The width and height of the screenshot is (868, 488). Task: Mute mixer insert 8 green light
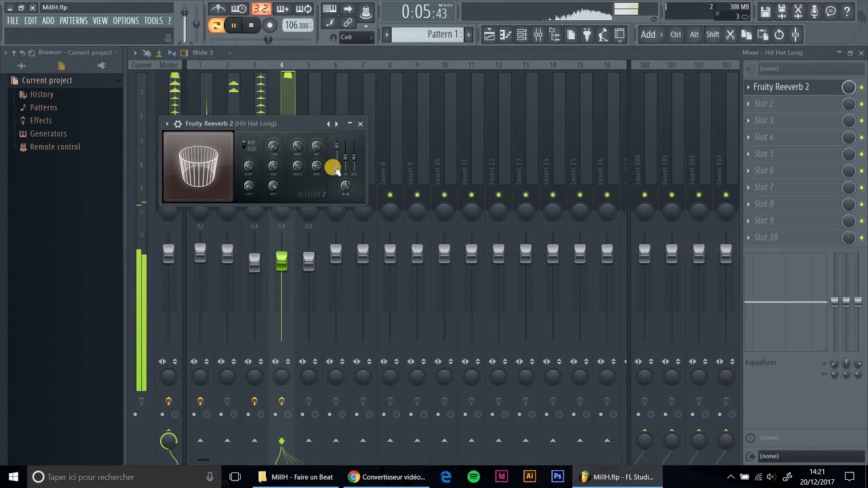coord(390,195)
